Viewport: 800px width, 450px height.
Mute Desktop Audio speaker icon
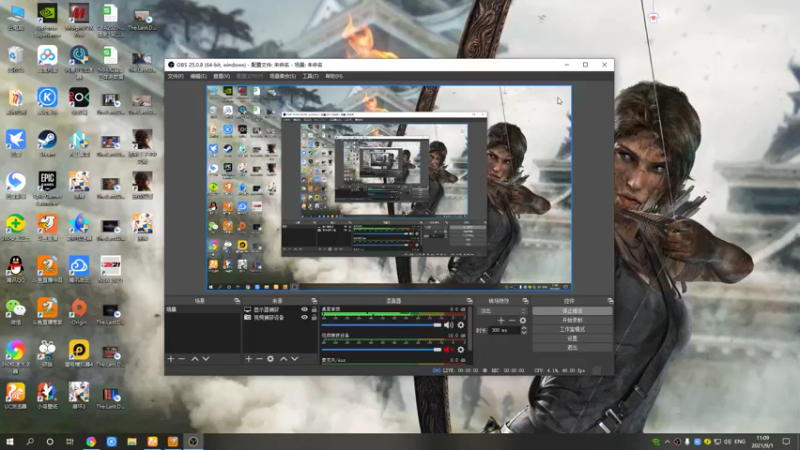coord(448,325)
